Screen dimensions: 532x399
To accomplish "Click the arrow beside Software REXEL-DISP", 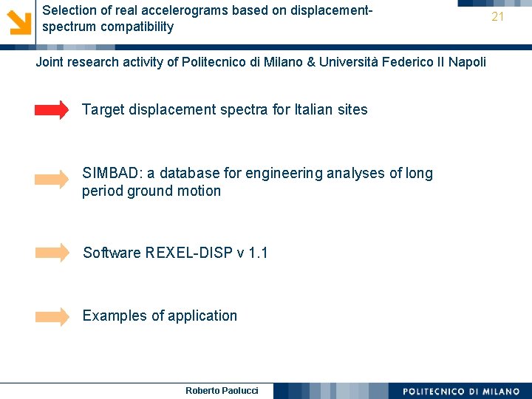I will click(52, 253).
